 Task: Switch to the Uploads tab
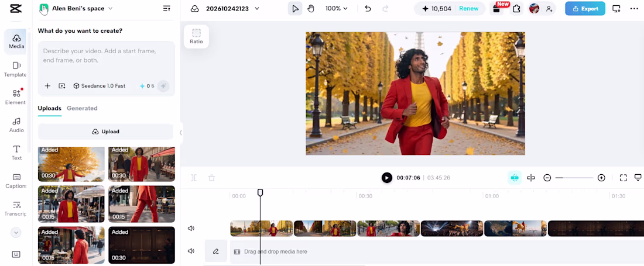pos(49,108)
